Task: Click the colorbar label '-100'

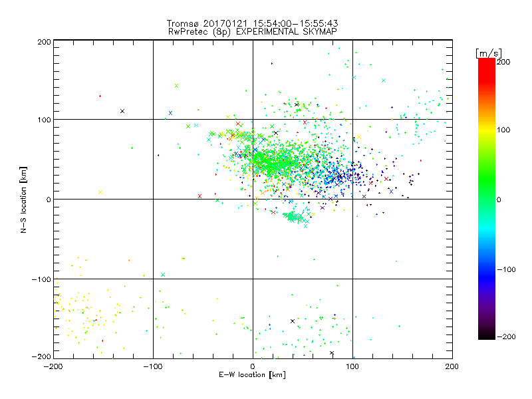Action: pyautogui.click(x=506, y=269)
